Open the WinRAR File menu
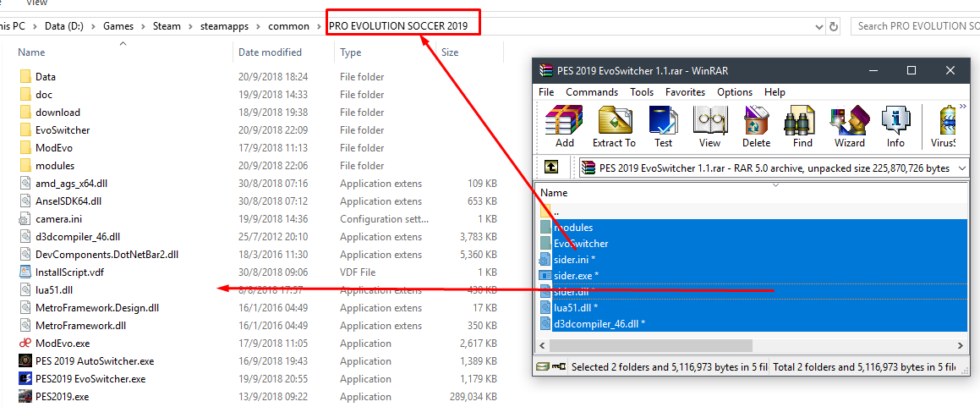980x407 pixels. (546, 92)
